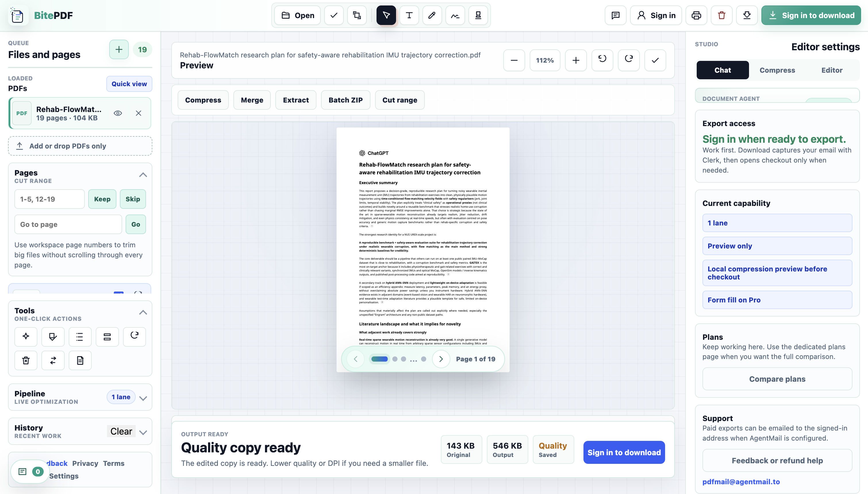Click the Quick view button
Screen dimensions: 868x494
pyautogui.click(x=129, y=84)
